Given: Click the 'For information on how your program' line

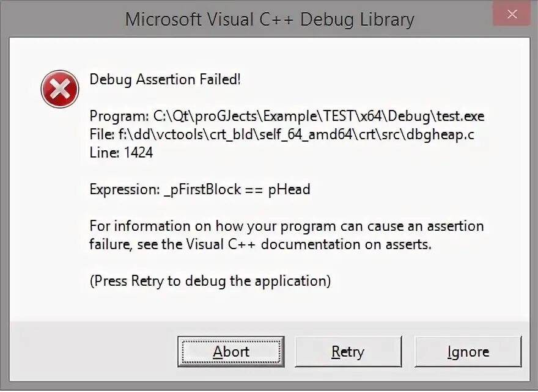Looking at the screenshot, I should click(x=286, y=226).
